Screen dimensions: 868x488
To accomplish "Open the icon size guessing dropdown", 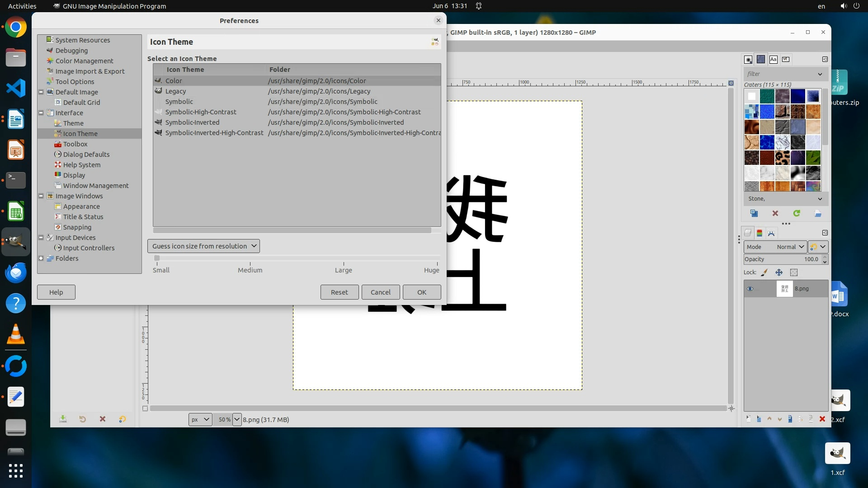I will point(203,246).
